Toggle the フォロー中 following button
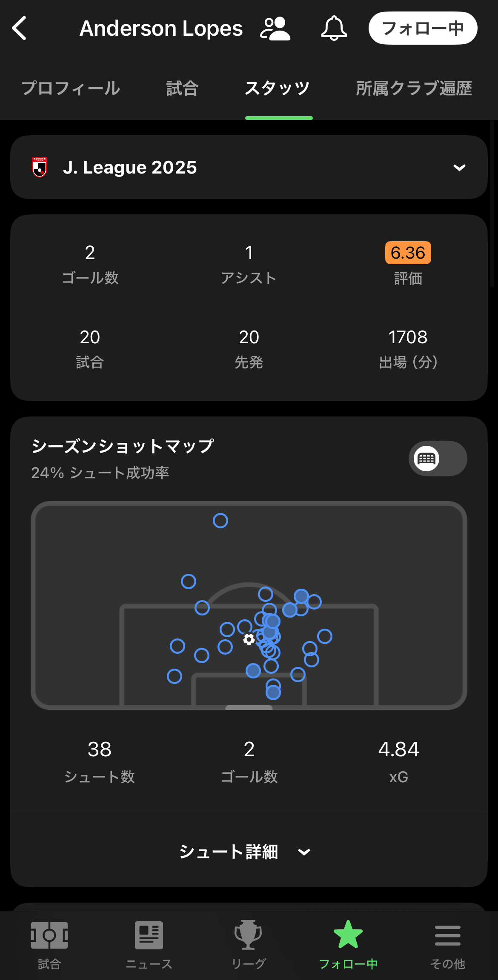 point(423,28)
